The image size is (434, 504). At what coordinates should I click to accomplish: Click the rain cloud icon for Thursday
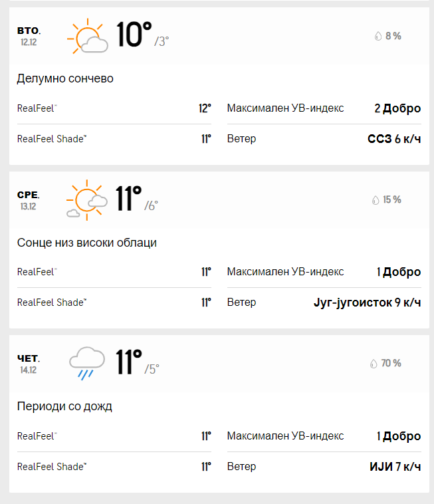pyautogui.click(x=87, y=364)
